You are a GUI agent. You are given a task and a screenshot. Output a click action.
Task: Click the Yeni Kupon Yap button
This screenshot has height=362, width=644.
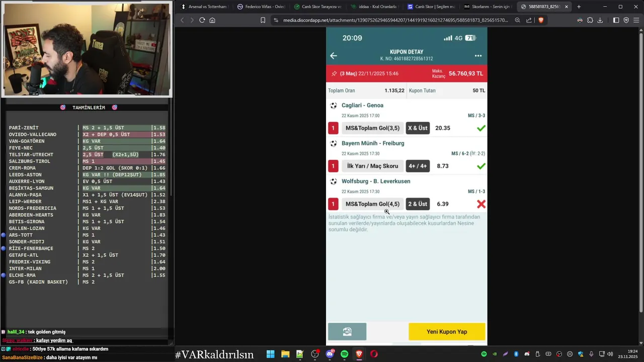click(447, 332)
